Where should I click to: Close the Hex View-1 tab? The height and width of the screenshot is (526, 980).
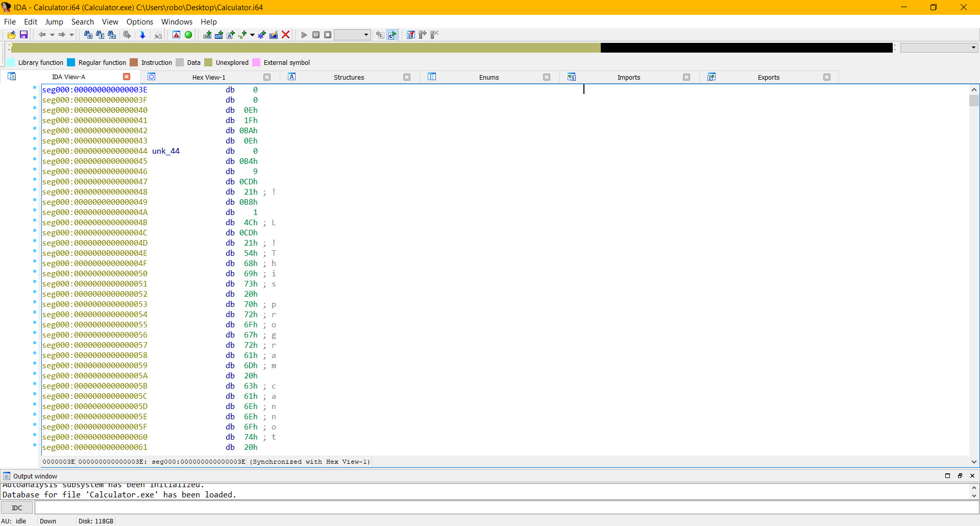point(267,77)
